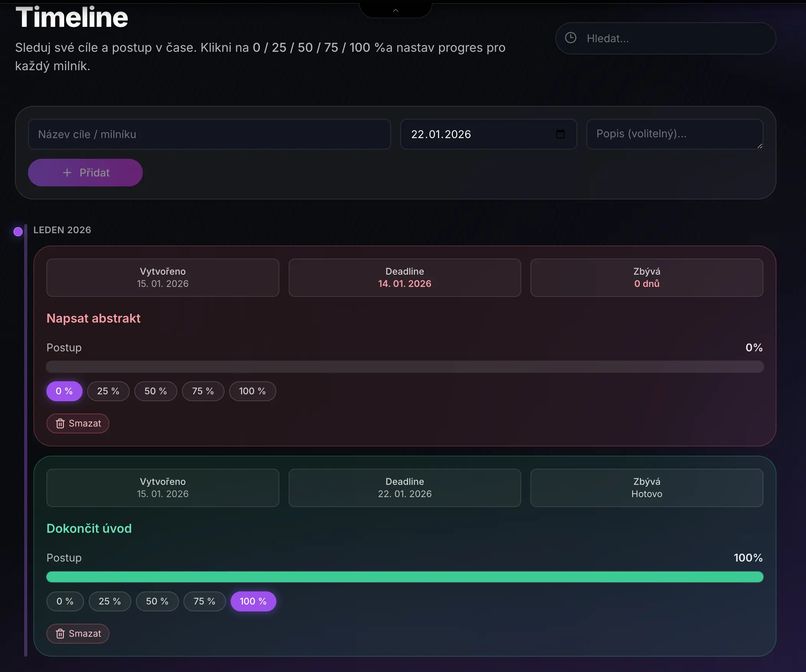Viewport: 806px width, 672px height.
Task: Select 0 % for Dokončit úvod
Action: [x=65, y=601]
